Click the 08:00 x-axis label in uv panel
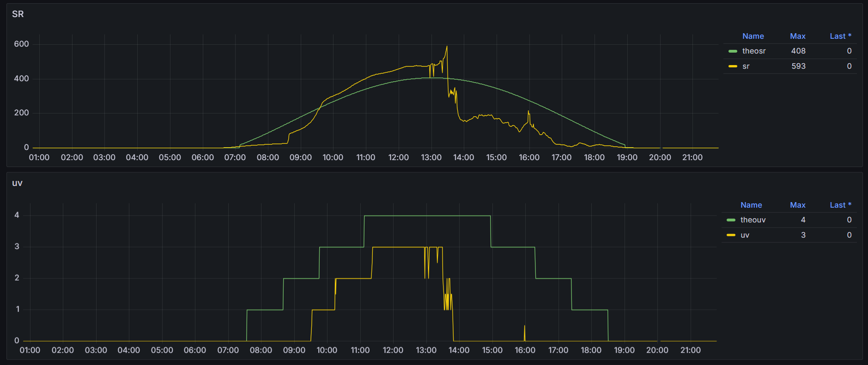This screenshot has height=365, width=868. 261,350
